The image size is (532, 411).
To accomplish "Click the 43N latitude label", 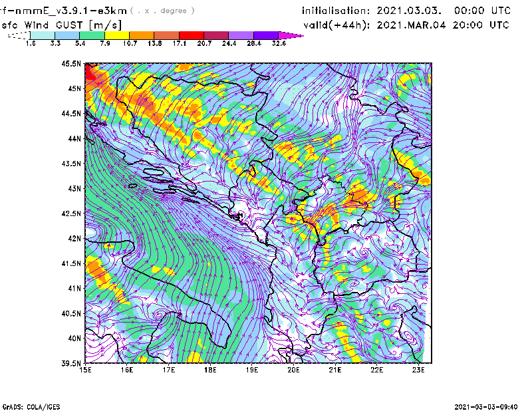I will tap(74, 188).
